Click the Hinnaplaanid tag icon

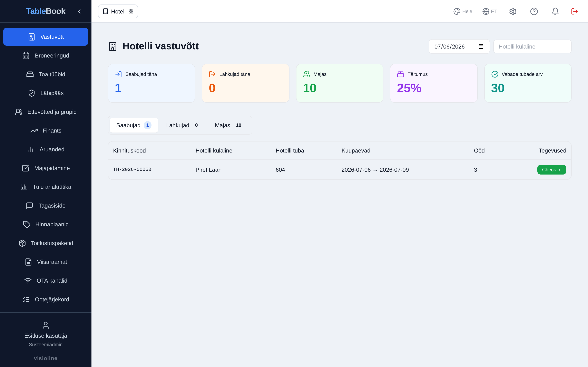[27, 224]
